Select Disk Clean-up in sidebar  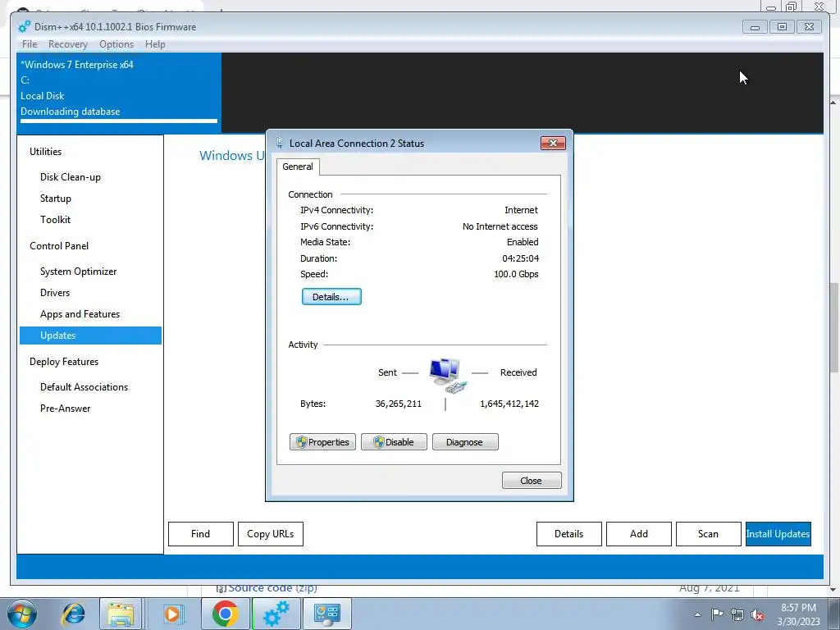(x=71, y=177)
